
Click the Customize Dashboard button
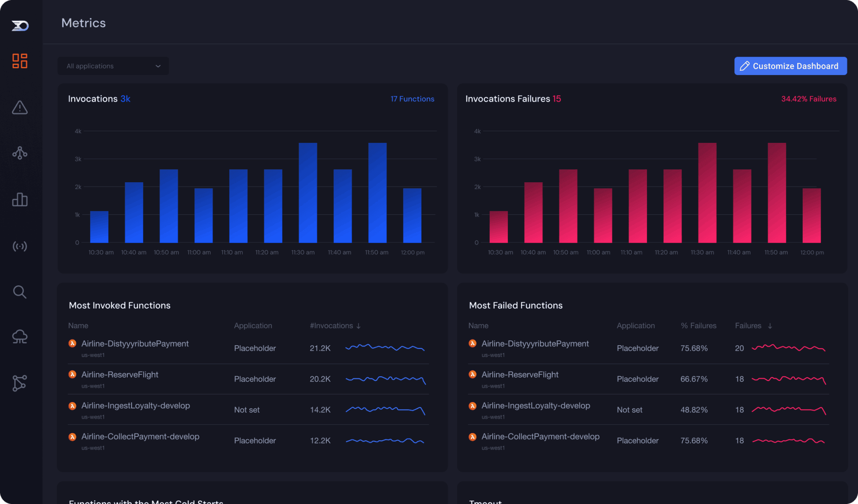[x=791, y=66]
